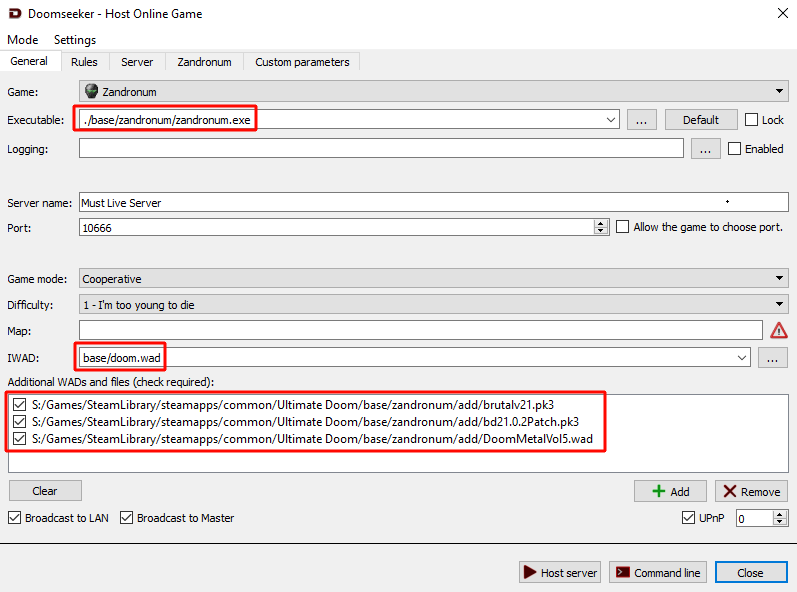Increase UPnP port with up arrow
Viewport: 797px width, 592px height.
pyautogui.click(x=780, y=514)
